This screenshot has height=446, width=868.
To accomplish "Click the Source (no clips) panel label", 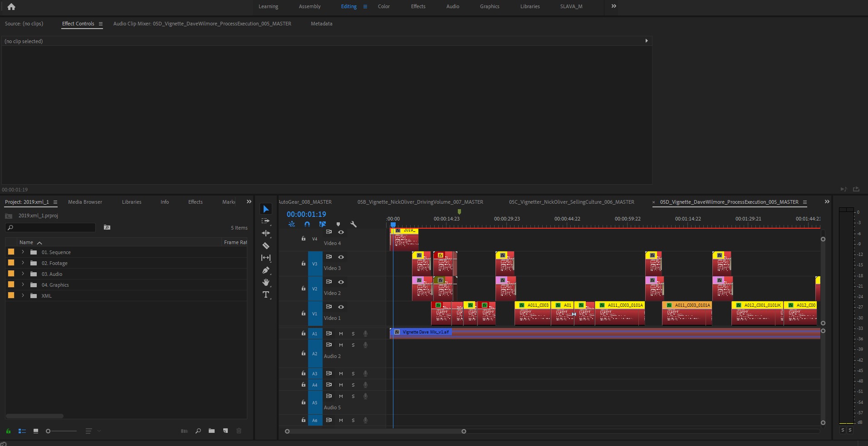I will coord(24,24).
